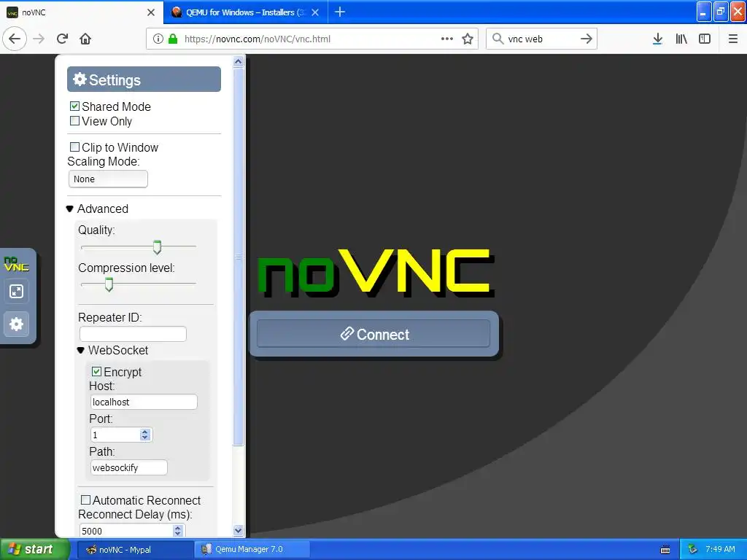
Task: Click settings panel scrollbar up arrow
Action: click(239, 61)
